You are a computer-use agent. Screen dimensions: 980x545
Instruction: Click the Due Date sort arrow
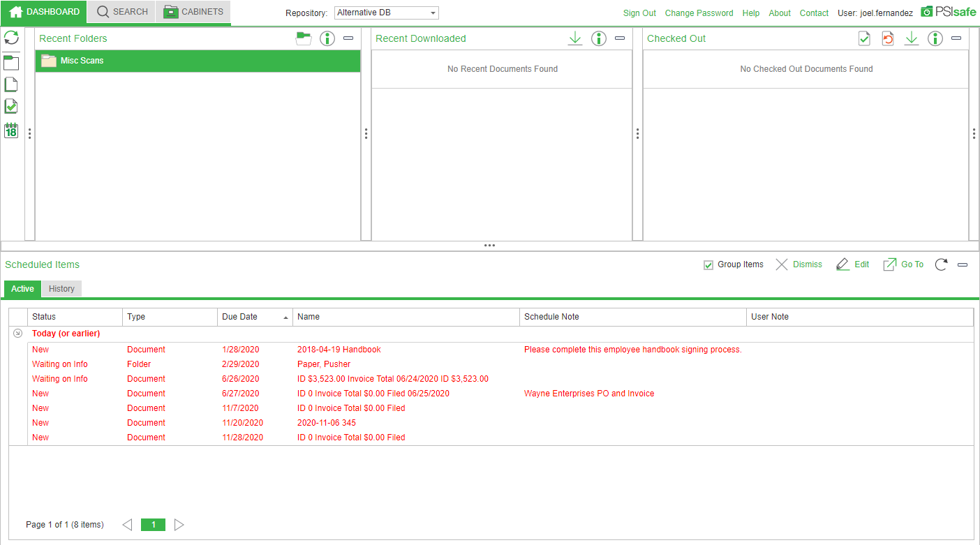pyautogui.click(x=285, y=316)
